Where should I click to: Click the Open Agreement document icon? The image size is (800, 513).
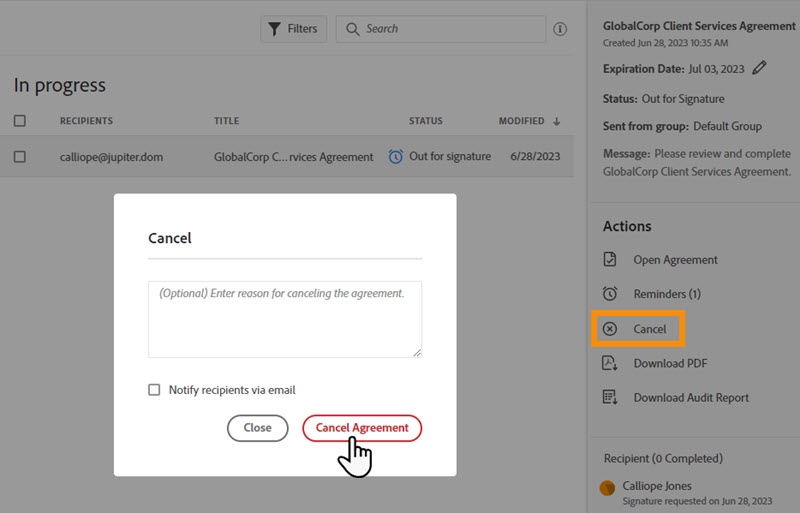click(x=610, y=260)
